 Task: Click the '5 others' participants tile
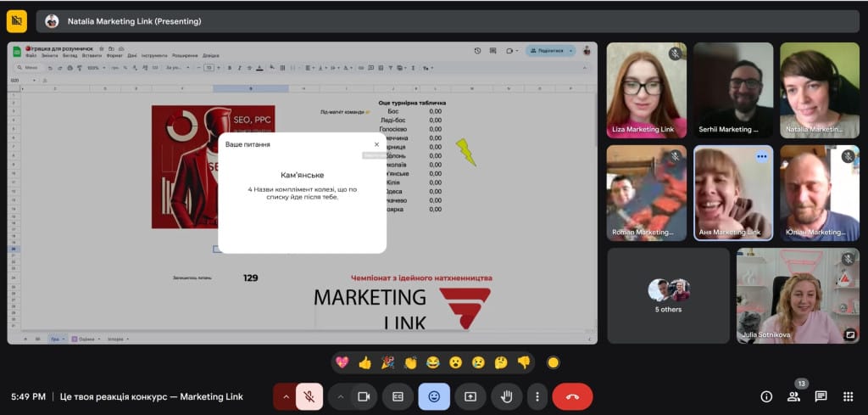point(668,295)
